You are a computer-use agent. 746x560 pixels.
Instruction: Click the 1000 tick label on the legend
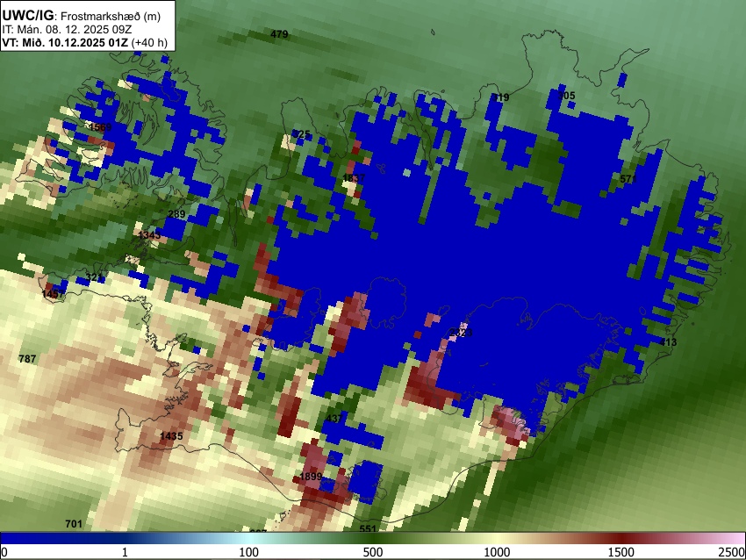[497, 552]
